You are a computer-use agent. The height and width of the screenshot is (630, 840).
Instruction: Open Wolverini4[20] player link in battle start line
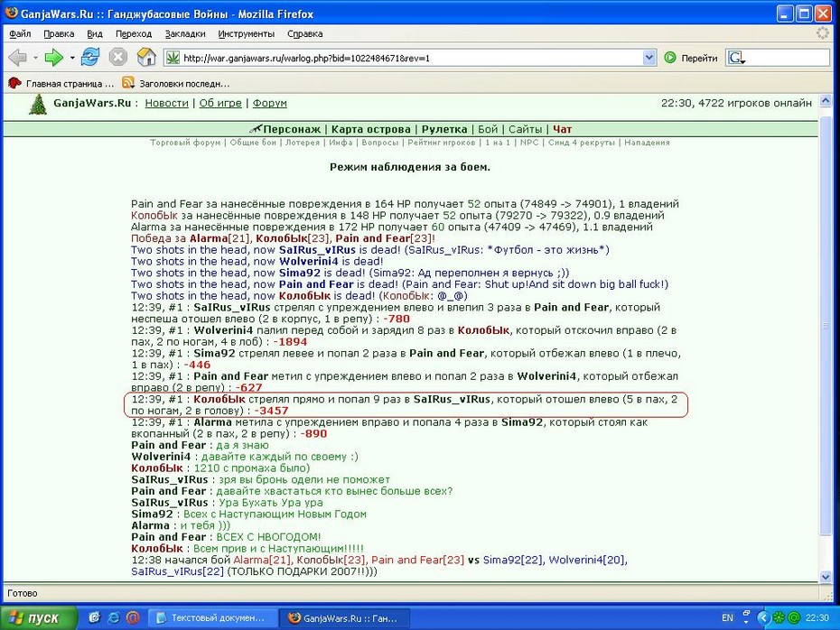click(587, 560)
